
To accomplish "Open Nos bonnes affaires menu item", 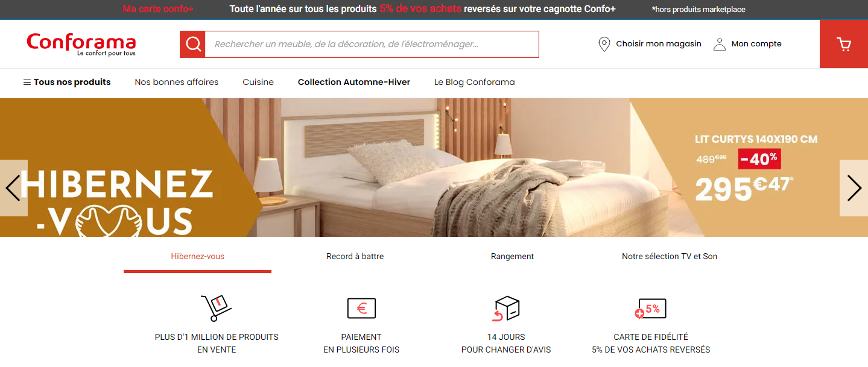I will click(x=177, y=82).
